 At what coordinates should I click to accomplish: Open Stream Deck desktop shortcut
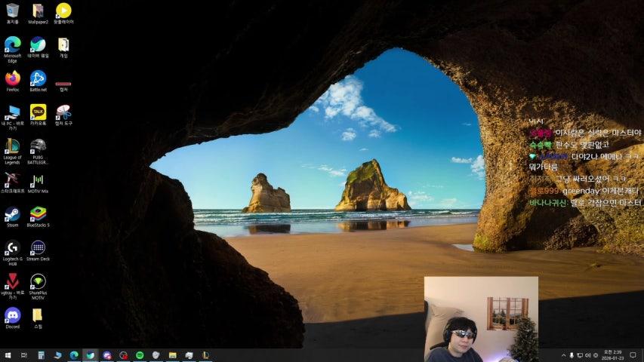pos(38,247)
